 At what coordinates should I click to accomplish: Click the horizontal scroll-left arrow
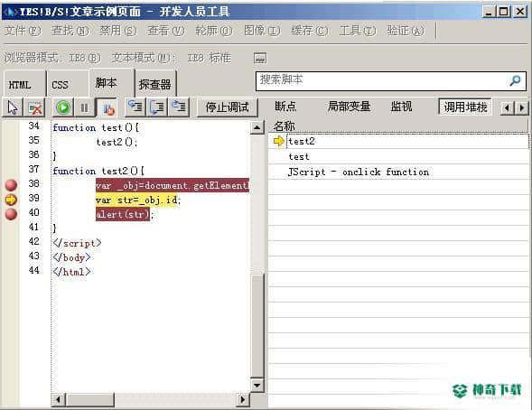(x=59, y=399)
